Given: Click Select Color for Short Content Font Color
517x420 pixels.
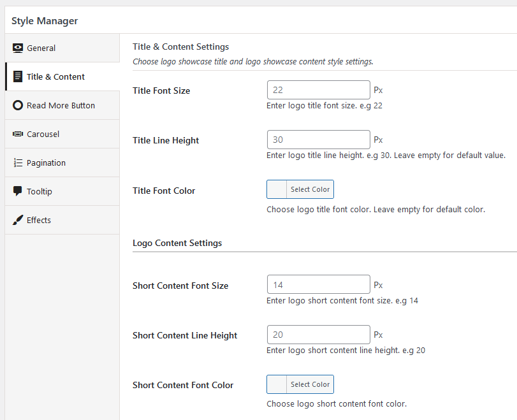Looking at the screenshot, I should [310, 384].
